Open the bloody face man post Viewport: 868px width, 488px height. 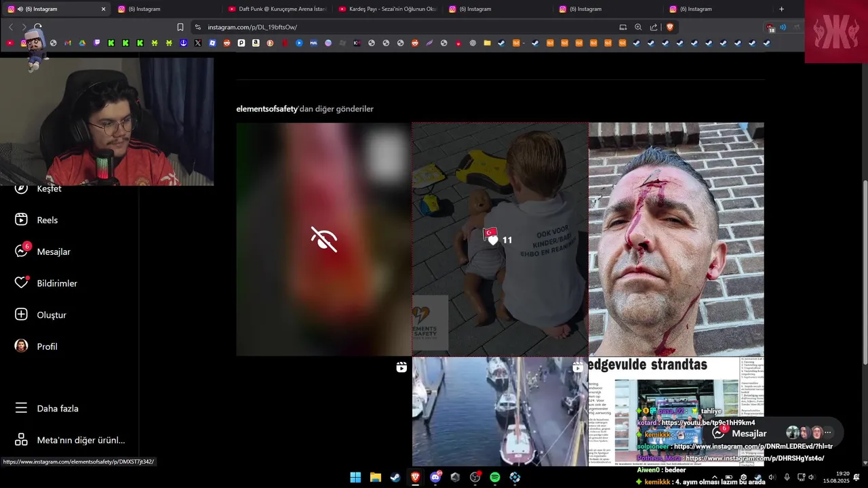coord(676,239)
